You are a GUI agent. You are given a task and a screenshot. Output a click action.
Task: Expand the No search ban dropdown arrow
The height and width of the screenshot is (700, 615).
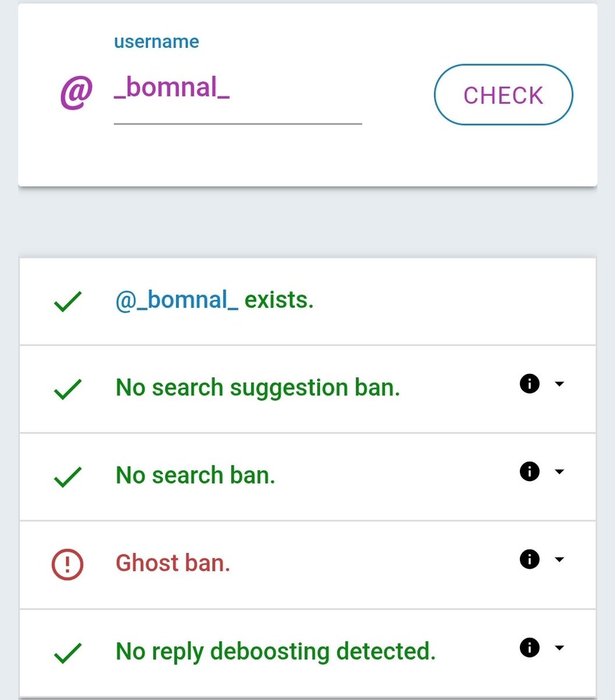[x=559, y=471]
